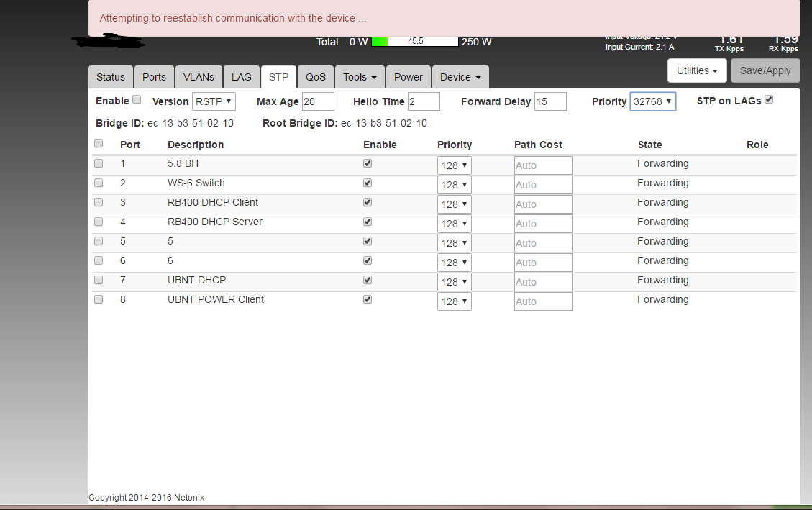The width and height of the screenshot is (812, 510).
Task: Disable STP on port 1 5.8 BH
Action: pos(368,163)
